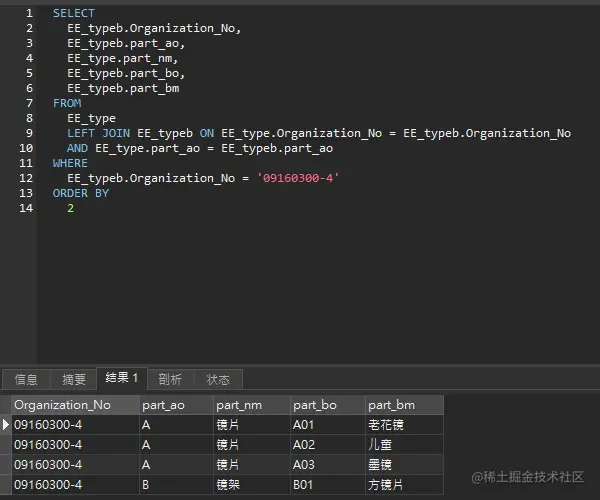Select cell 09160300-4 in the A01 row
This screenshot has height=500, width=600.
tap(75, 425)
